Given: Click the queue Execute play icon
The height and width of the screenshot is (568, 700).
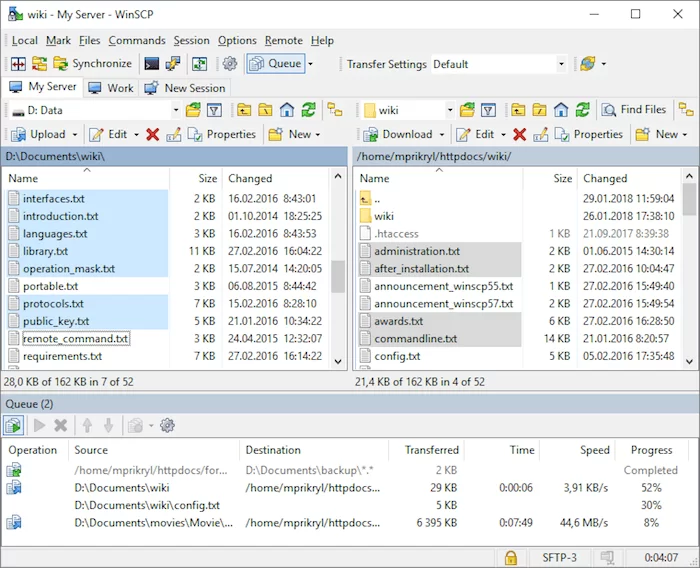Looking at the screenshot, I should pyautogui.click(x=40, y=426).
